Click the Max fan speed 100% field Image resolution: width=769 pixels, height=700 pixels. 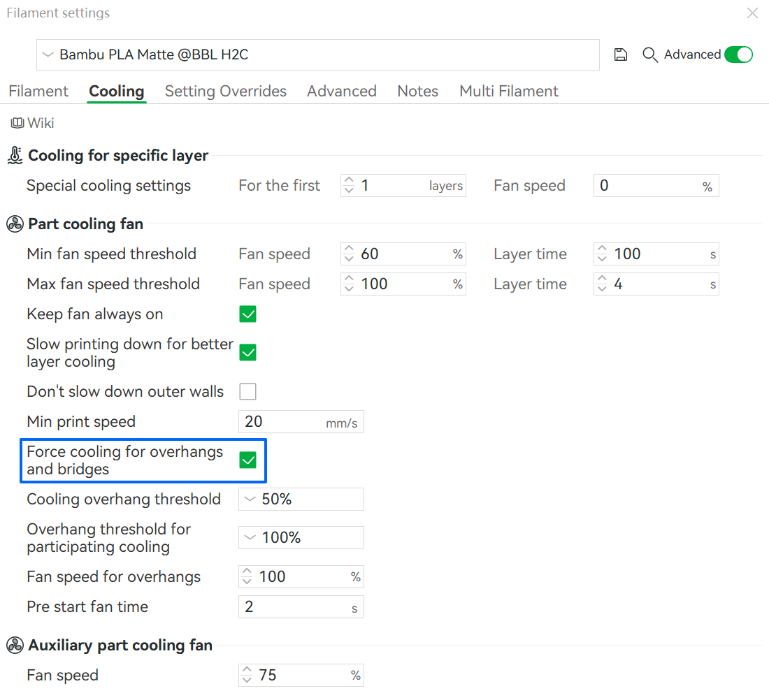point(403,284)
